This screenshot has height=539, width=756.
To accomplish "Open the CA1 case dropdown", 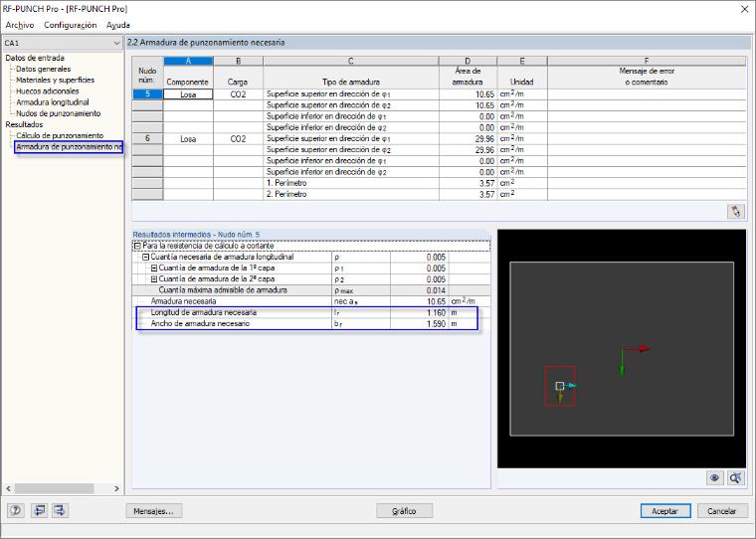I will (x=116, y=44).
